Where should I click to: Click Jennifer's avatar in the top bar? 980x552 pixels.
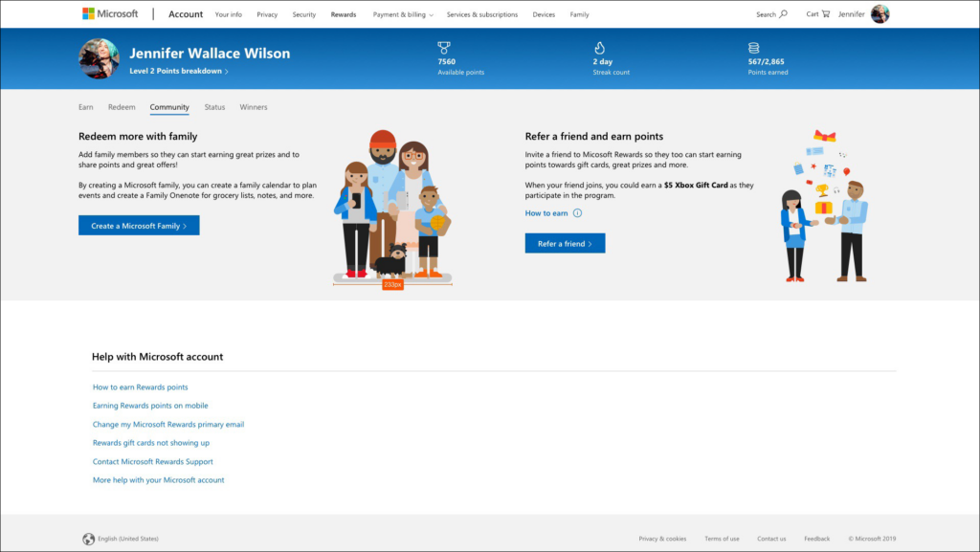click(880, 13)
